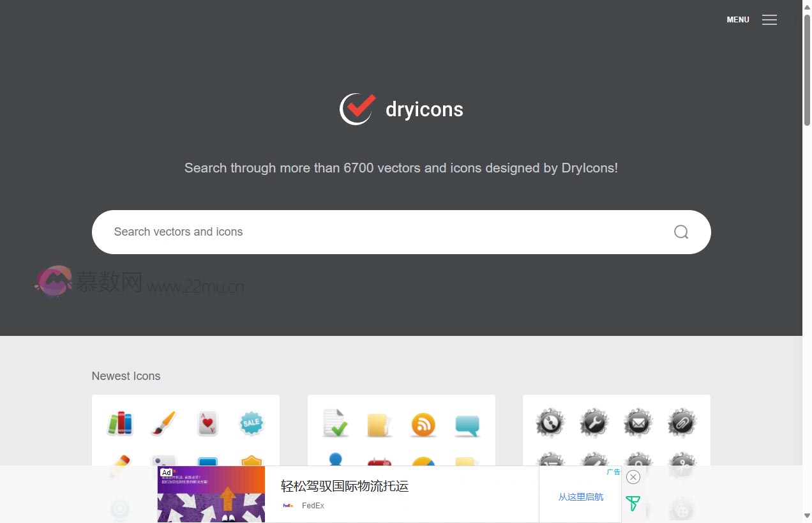This screenshot has width=812, height=523.
Task: Select the grunge wrench icon
Action: (594, 423)
